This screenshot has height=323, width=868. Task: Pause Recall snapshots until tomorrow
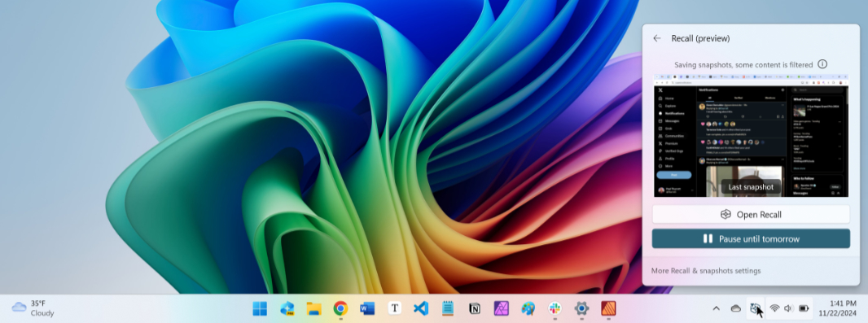pos(751,239)
